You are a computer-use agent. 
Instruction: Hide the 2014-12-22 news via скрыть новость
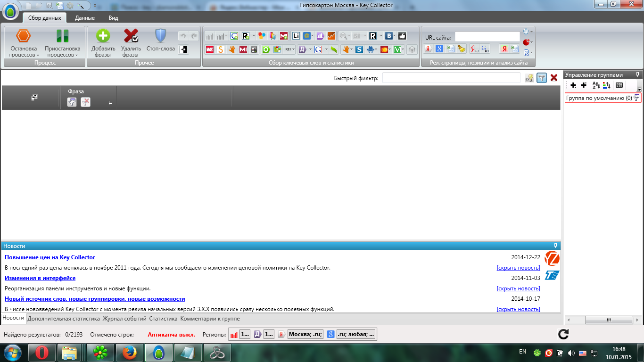click(519, 268)
